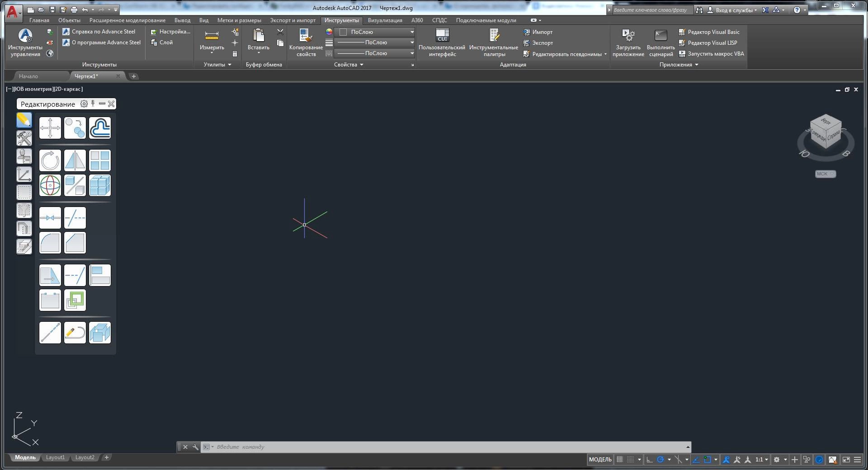Screen dimensions: 868x470
Task: Toggle object snap tracking in status bar
Action: click(696, 460)
